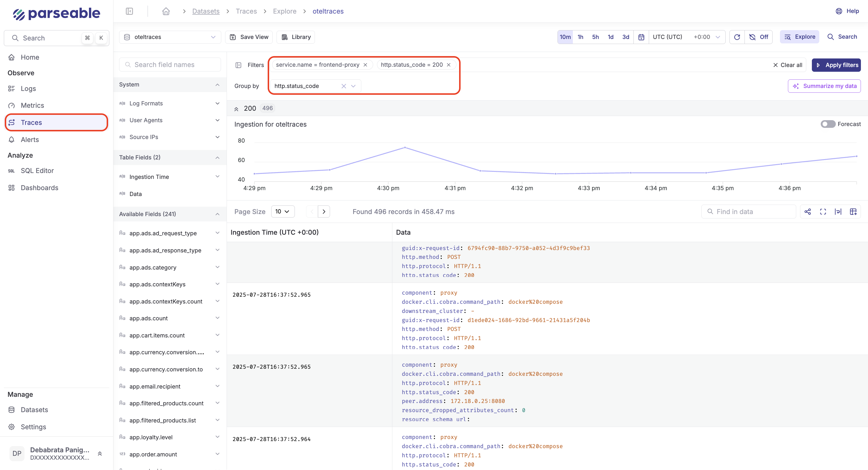Select the 5h time range

point(595,37)
